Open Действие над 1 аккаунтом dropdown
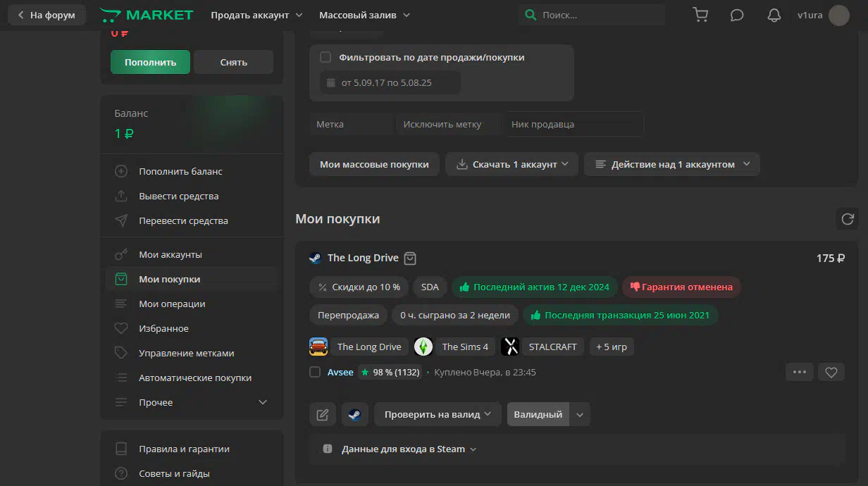 click(672, 164)
